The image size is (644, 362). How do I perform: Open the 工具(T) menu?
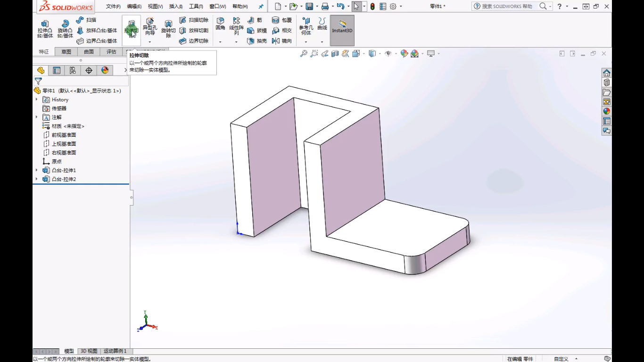point(196,7)
